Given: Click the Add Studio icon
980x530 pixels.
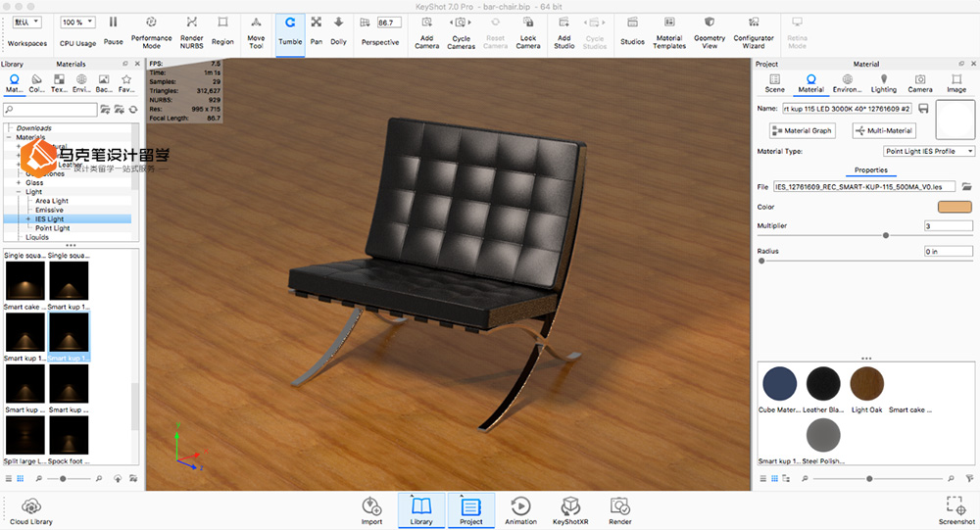Looking at the screenshot, I should [x=563, y=23].
